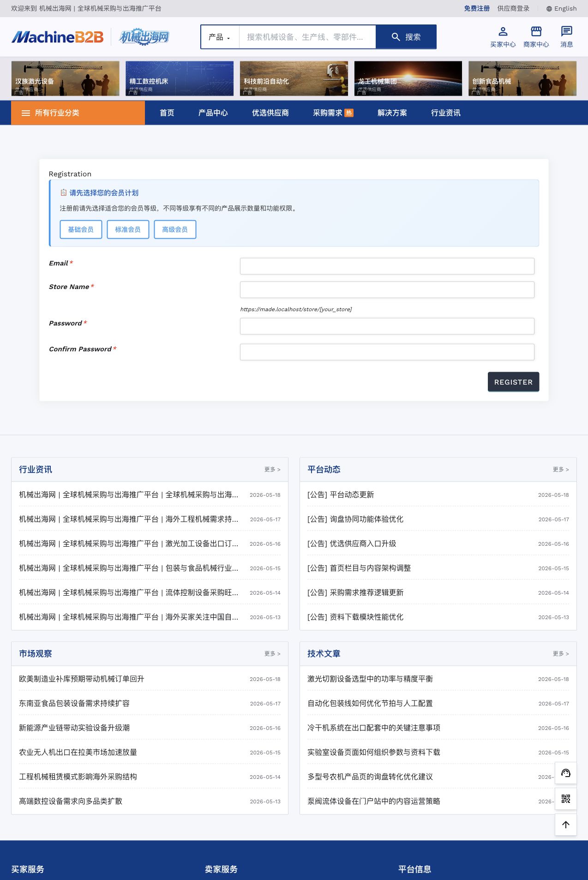Viewport: 588px width, 880px height.
Task: Expand the 所有行业分类 category menu
Action: (x=78, y=113)
